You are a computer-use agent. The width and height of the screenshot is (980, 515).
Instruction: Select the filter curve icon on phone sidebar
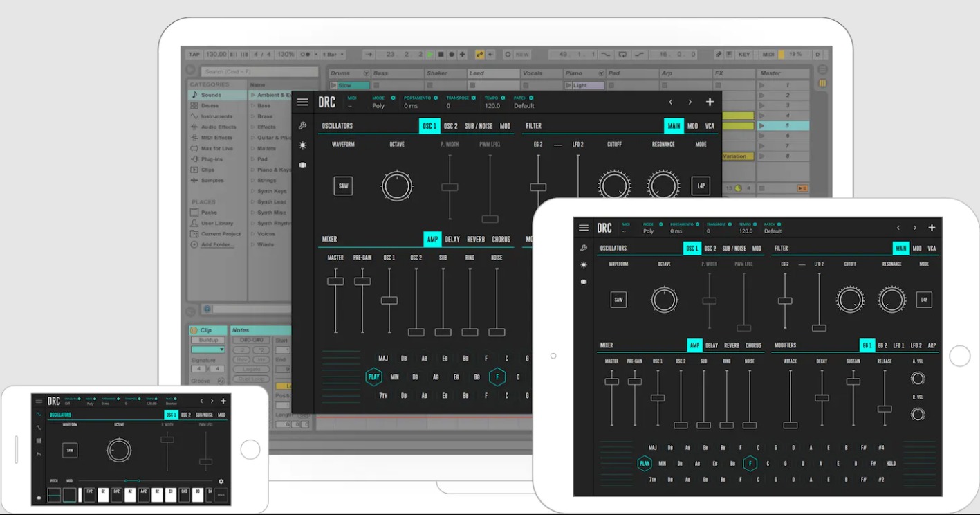tap(39, 428)
